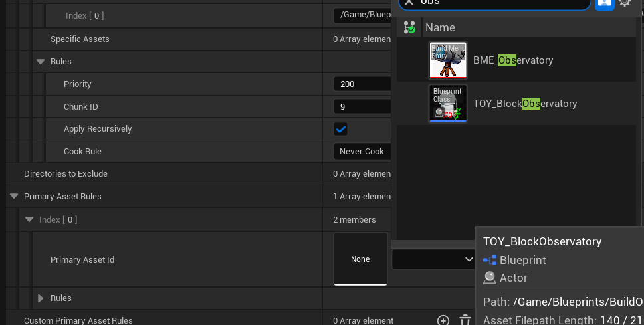
Task: Click the TOY_BlockObservatory blueprint thumbnail
Action: (448, 104)
